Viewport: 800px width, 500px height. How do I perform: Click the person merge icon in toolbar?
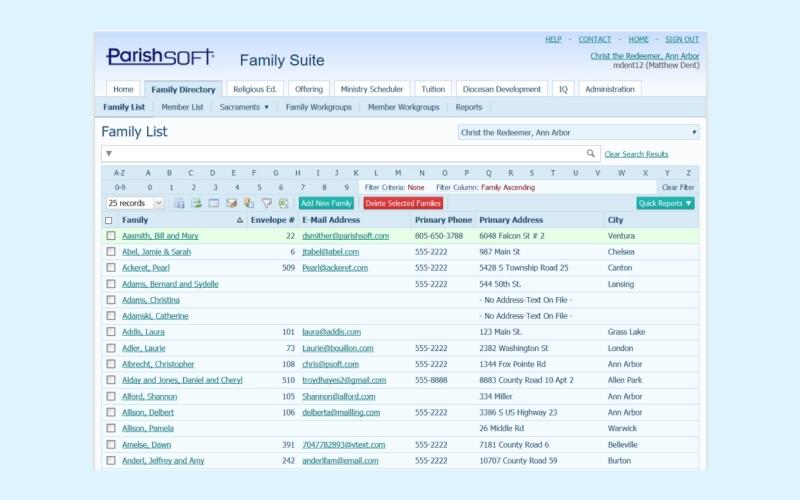(248, 203)
